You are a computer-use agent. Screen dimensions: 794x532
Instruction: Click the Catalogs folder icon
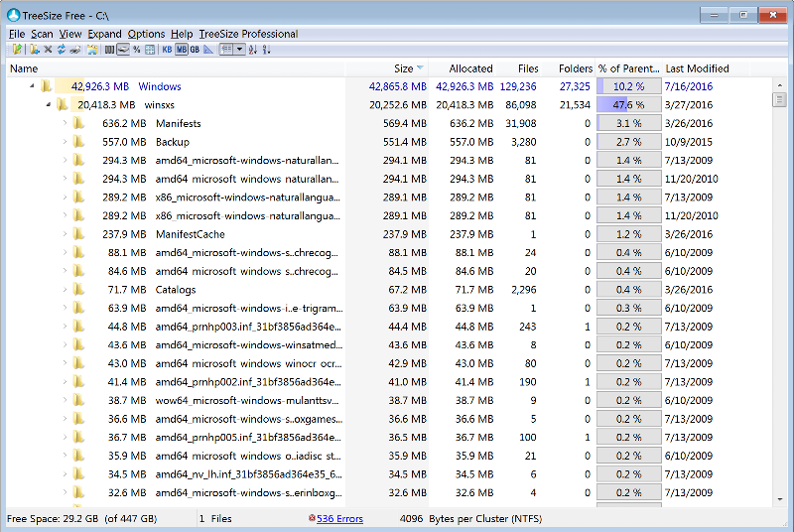click(x=78, y=290)
